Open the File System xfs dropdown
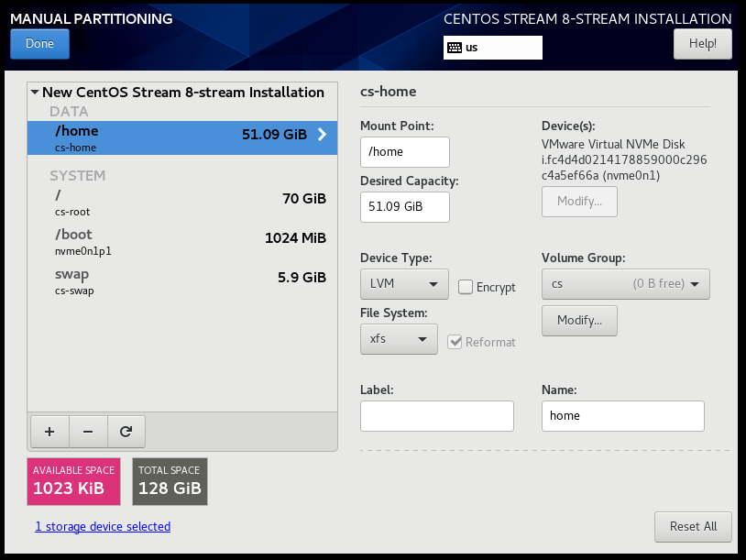Image resolution: width=746 pixels, height=560 pixels. 399,339
